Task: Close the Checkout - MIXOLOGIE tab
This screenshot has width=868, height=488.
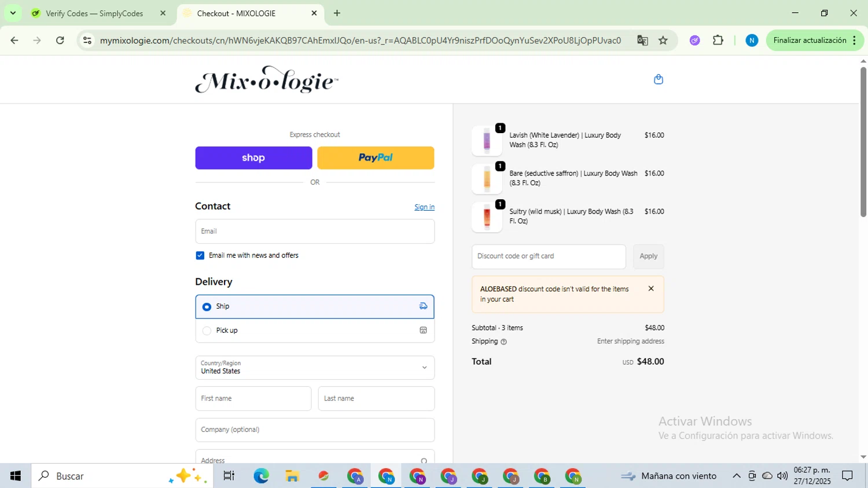Action: coord(314,13)
